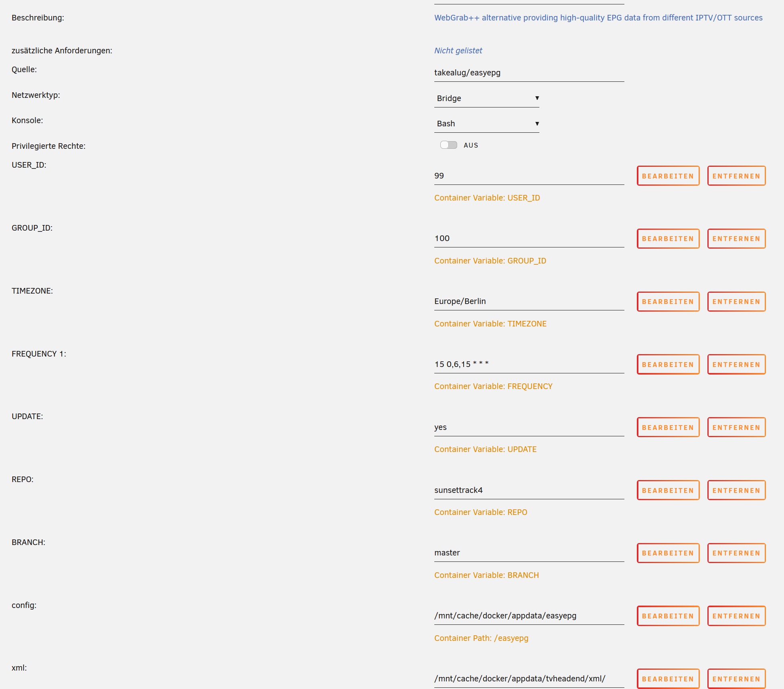Remove the USER_ID variable via Entfernen

point(736,176)
